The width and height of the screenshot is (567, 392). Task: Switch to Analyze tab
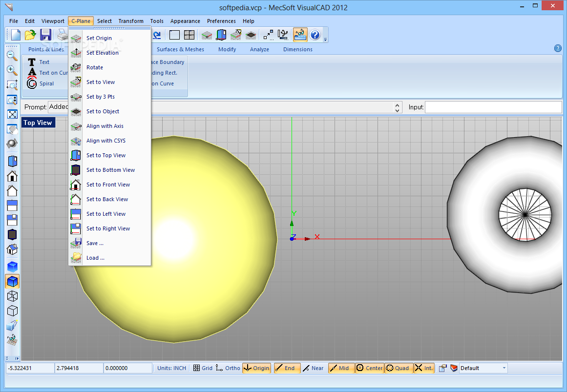tap(260, 49)
